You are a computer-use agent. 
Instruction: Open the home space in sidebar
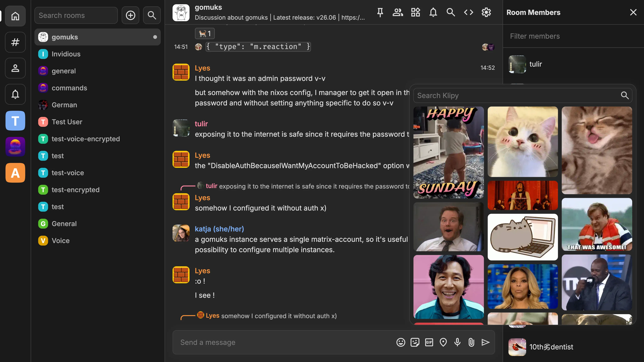tap(15, 16)
